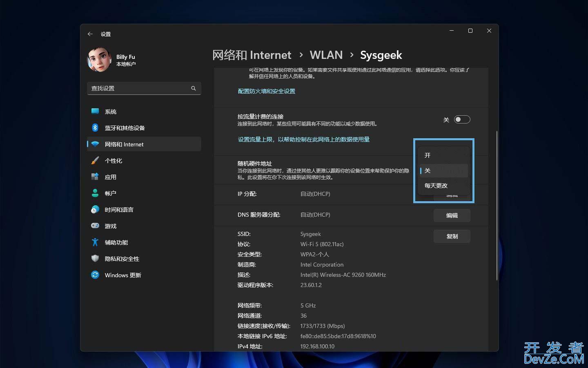Click Billy Fu profile avatar

click(x=99, y=60)
